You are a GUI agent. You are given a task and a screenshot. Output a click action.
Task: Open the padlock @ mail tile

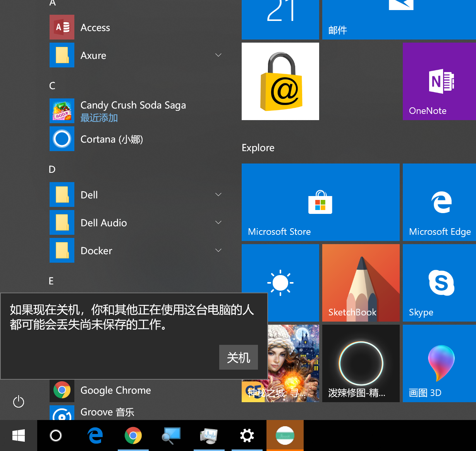[x=280, y=81]
